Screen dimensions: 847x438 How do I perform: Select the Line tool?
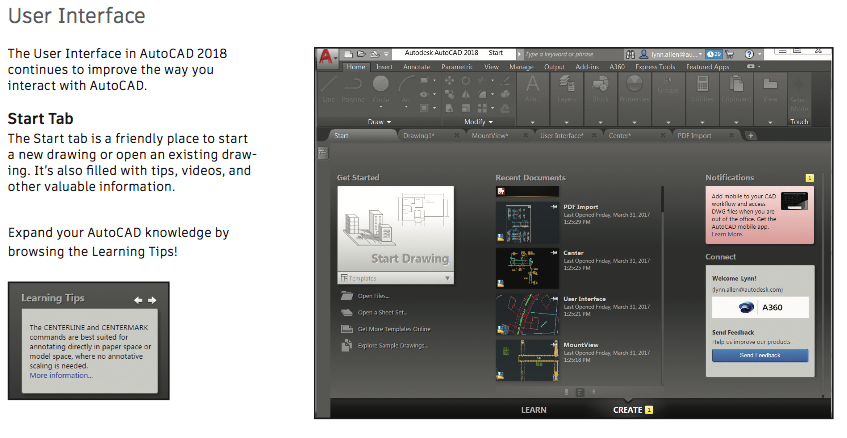(x=329, y=89)
